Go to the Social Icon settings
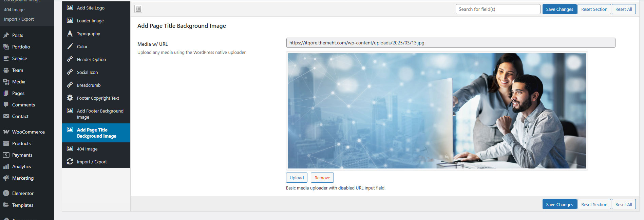Image resolution: width=644 pixels, height=220 pixels. [87, 72]
